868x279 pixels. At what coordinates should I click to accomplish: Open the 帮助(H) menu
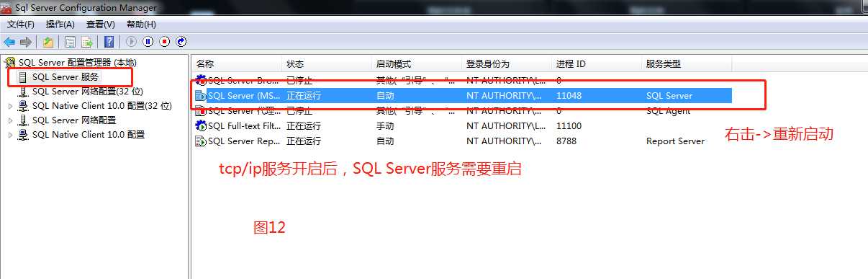[140, 25]
